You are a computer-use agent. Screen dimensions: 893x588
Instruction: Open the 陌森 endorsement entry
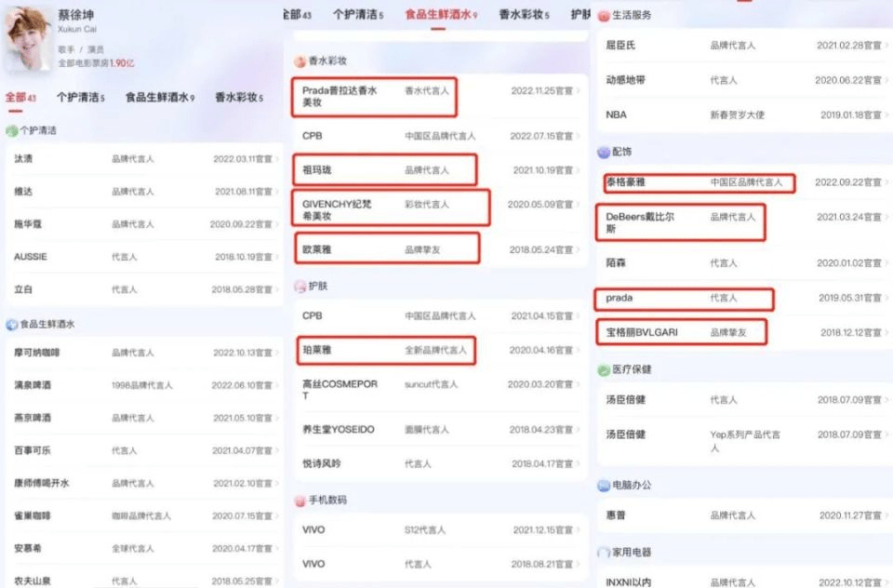[745, 263]
